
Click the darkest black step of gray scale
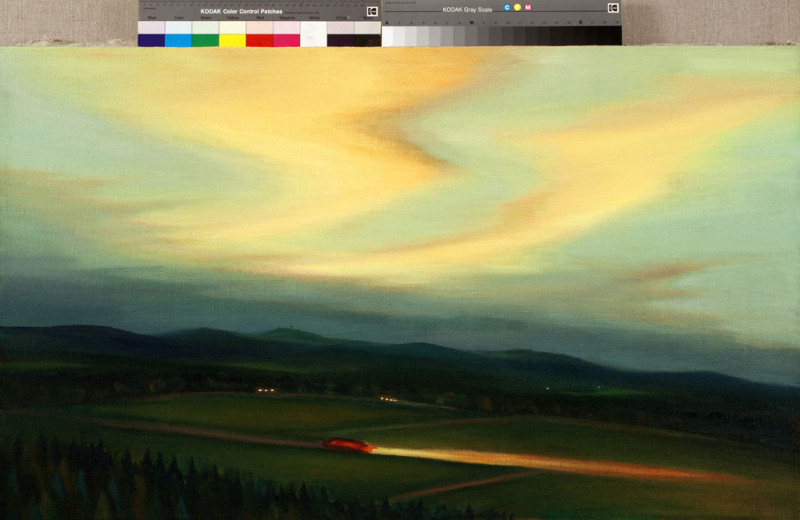[x=616, y=36]
